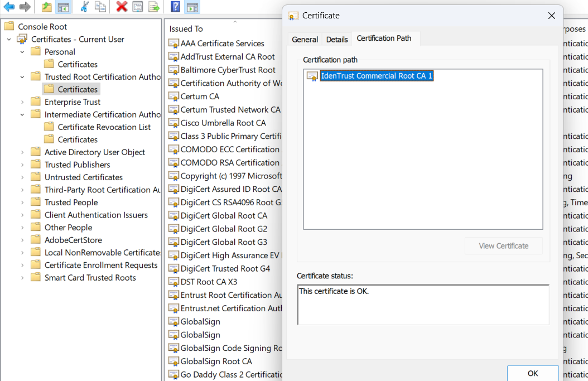Collapse the Certificates - Current User node

click(x=9, y=40)
